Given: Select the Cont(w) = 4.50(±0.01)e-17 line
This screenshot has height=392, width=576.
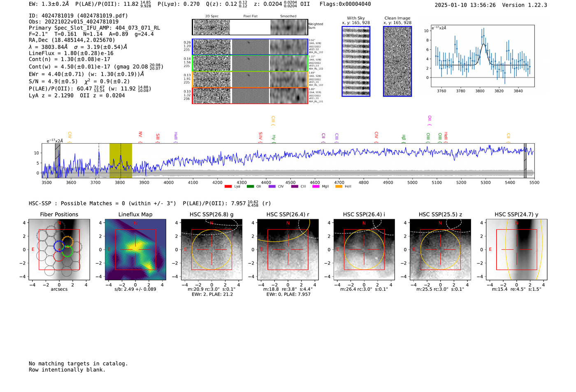Looking at the screenshot, I should click(x=96, y=66).
